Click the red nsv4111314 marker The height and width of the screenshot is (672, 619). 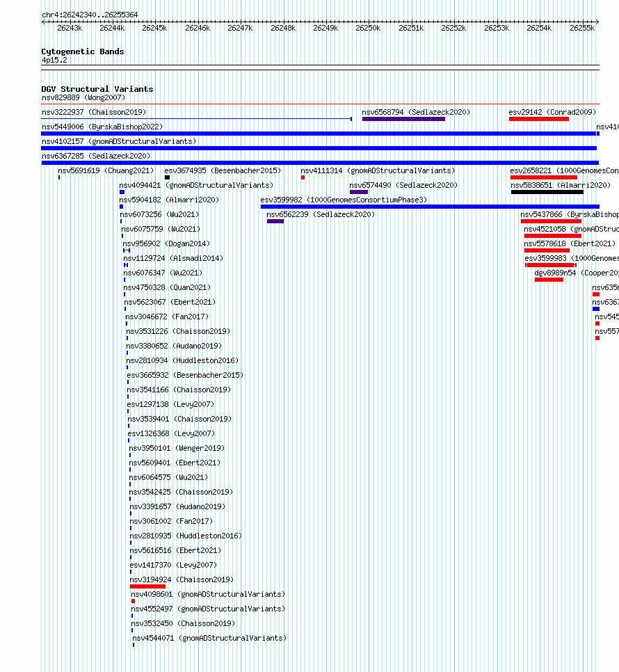(303, 177)
